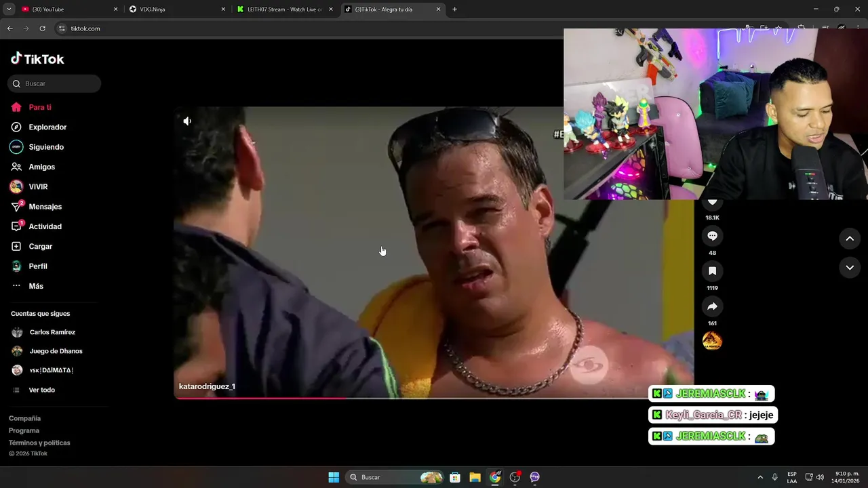Reload the TikTok page
The height and width of the screenshot is (488, 868).
(x=42, y=28)
